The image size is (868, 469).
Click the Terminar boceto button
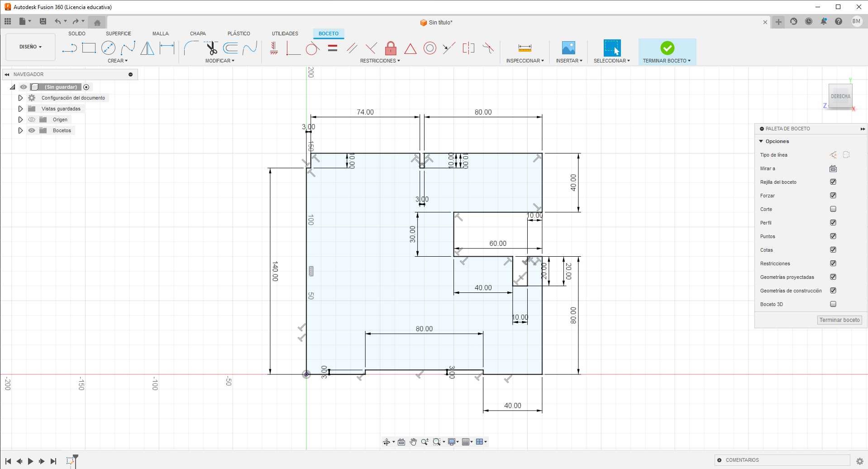pyautogui.click(x=839, y=320)
